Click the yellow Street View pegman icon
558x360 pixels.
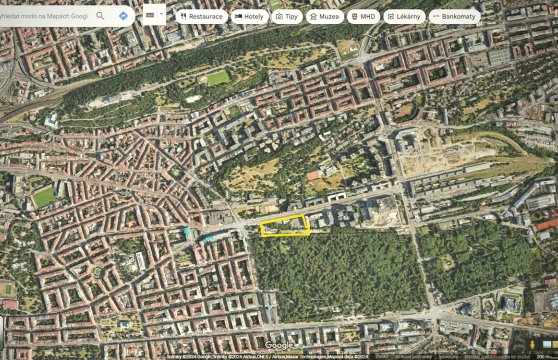pyautogui.click(x=533, y=345)
